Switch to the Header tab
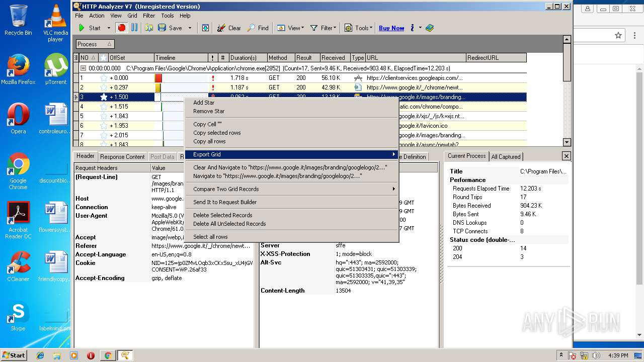 pyautogui.click(x=85, y=156)
